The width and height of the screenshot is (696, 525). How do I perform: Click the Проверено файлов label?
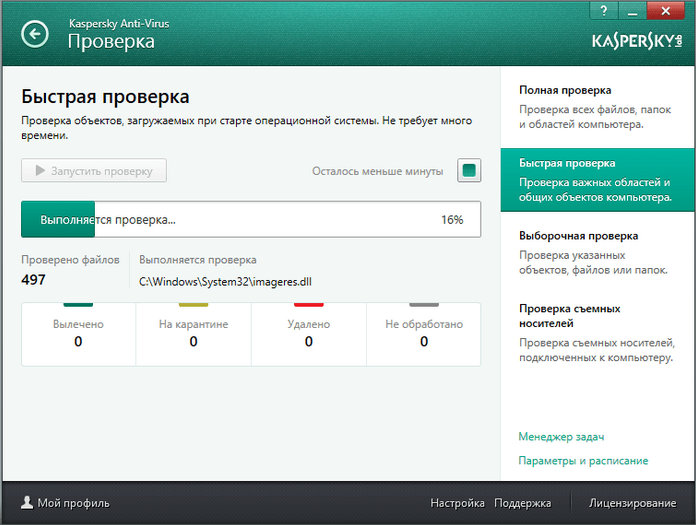[x=70, y=260]
